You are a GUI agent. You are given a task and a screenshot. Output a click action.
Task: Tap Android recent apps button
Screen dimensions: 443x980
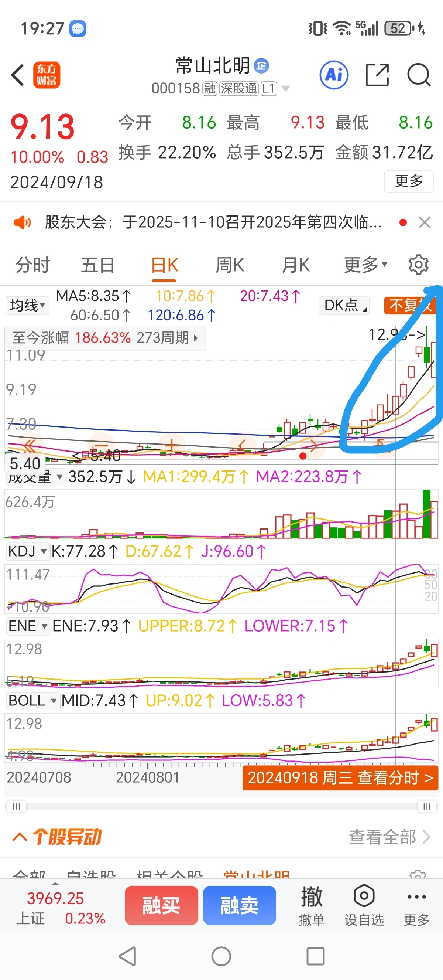click(x=315, y=956)
